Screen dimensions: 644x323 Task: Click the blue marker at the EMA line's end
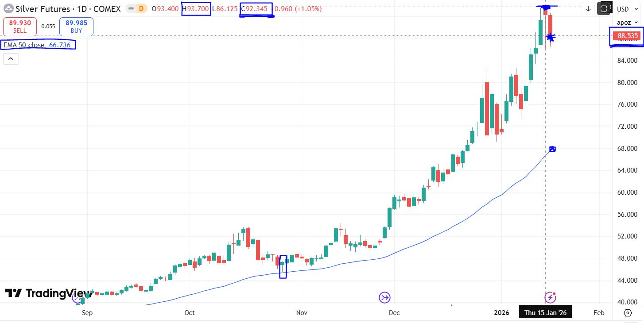(x=552, y=149)
